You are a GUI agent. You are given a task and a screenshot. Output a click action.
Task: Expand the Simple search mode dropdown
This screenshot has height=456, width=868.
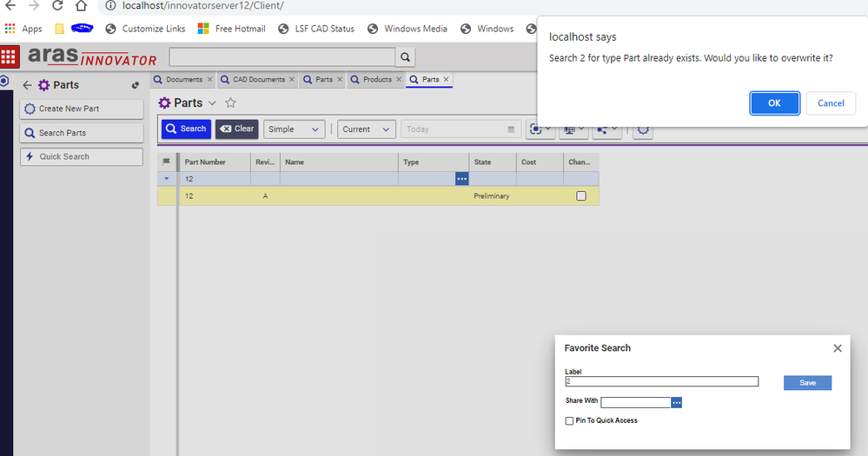(294, 129)
